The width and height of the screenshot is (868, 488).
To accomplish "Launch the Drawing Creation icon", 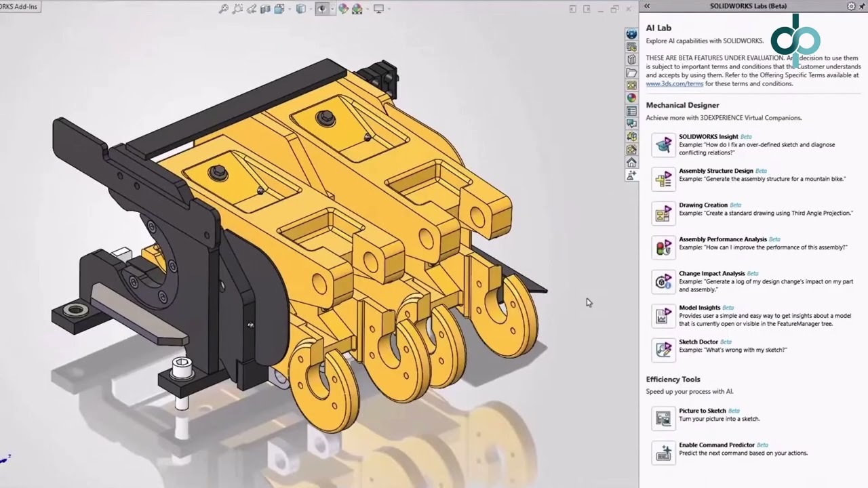I will pos(663,213).
